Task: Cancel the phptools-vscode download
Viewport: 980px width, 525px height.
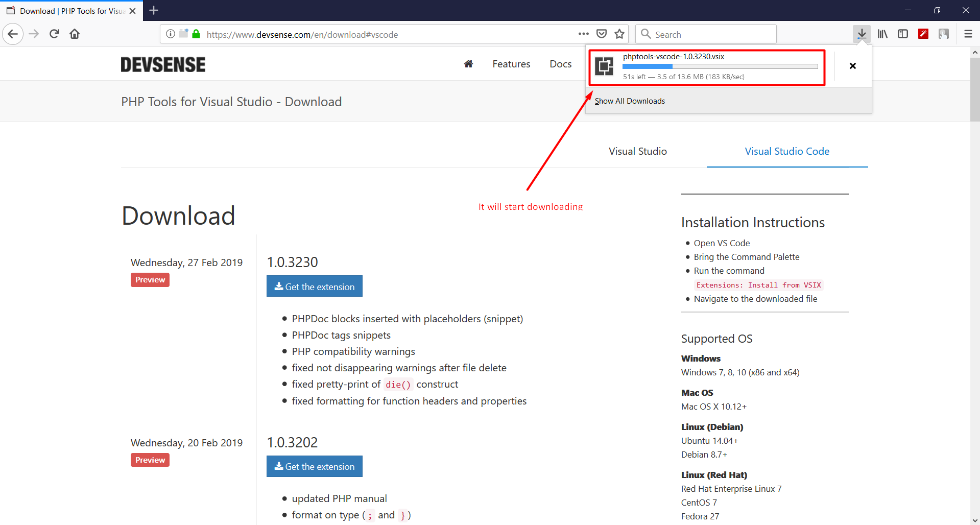Action: click(x=852, y=66)
